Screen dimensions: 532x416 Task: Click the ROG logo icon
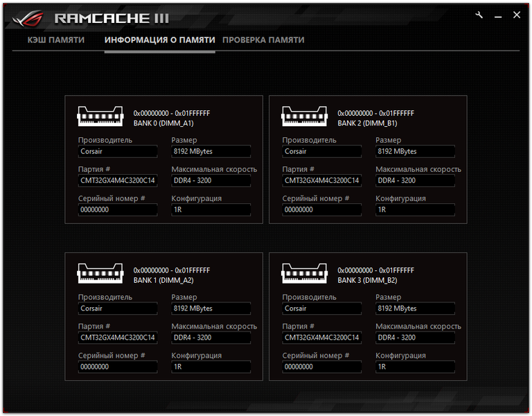click(28, 19)
